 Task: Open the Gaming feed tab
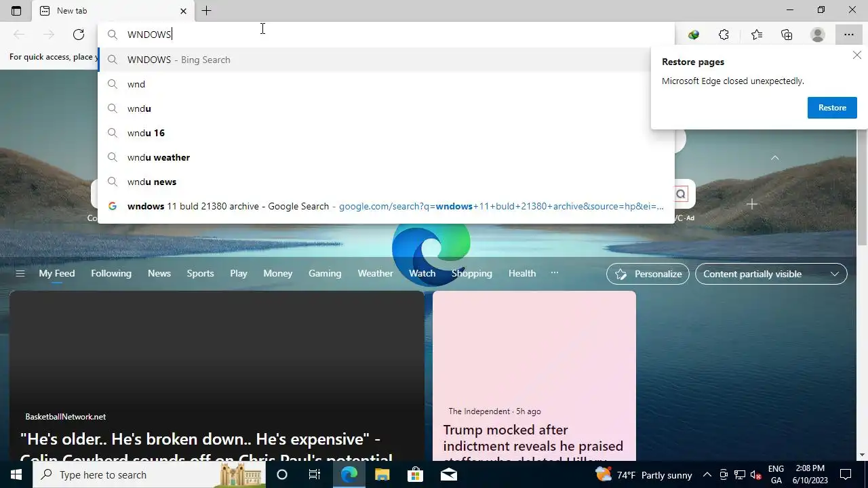(x=325, y=273)
